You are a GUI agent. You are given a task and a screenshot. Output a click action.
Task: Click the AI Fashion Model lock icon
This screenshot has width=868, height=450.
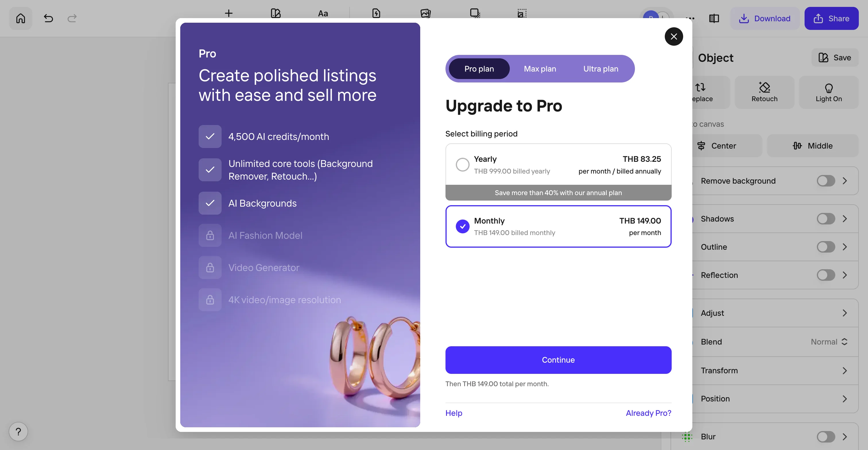click(210, 235)
